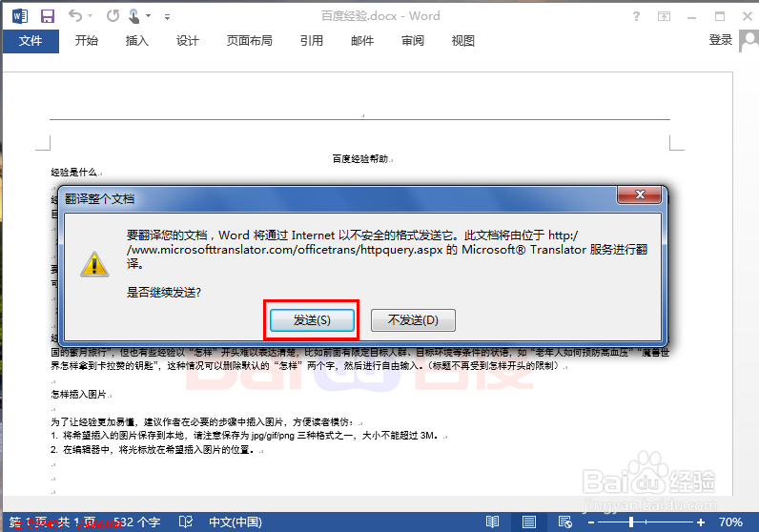Switch to Web Layout view icon

(x=564, y=522)
